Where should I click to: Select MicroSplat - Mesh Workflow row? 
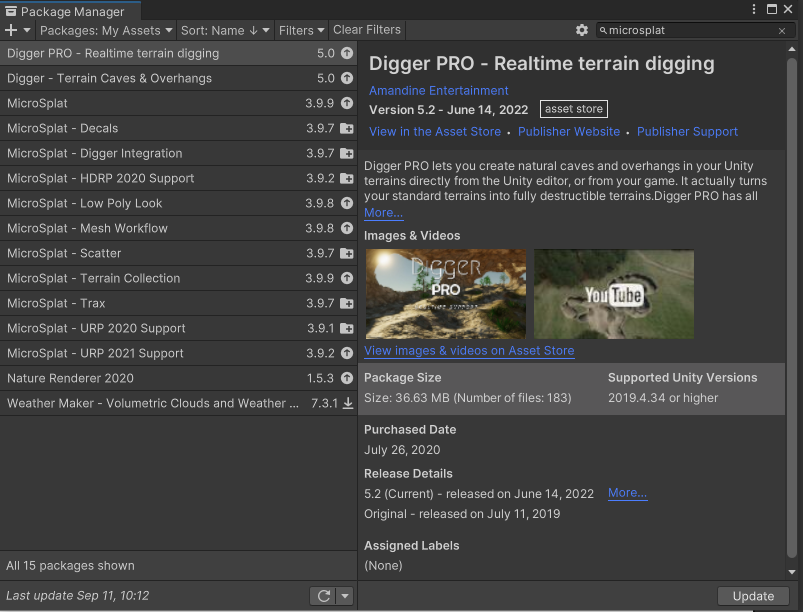point(178,228)
